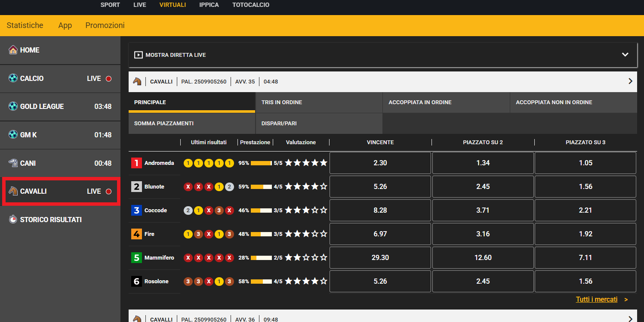Bet on Andromeda Vincente odds 2.30
Screen dimensions: 644x322
pos(380,163)
